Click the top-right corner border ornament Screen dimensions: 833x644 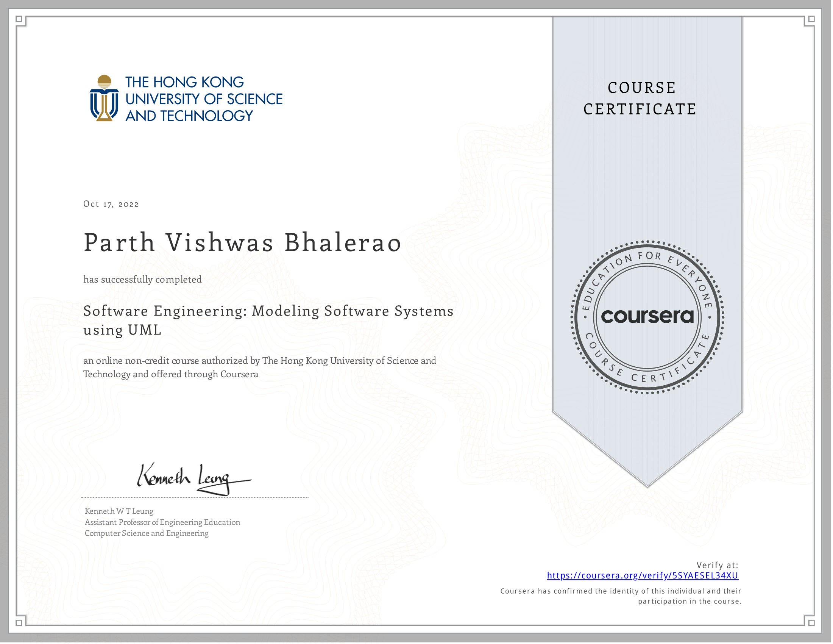[x=811, y=19]
